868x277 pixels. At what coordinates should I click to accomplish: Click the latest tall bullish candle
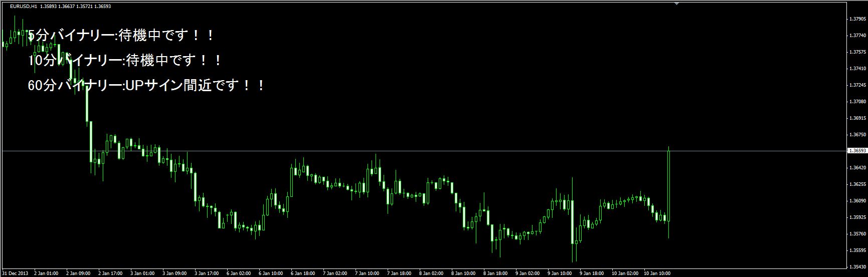[x=669, y=185]
